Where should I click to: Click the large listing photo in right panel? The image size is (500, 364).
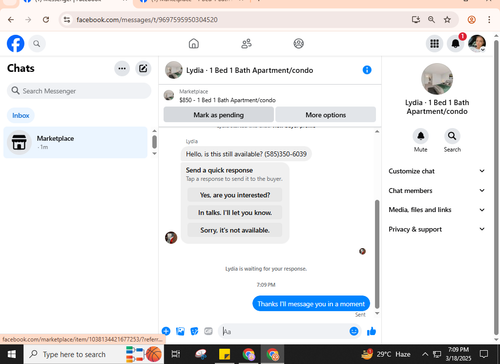tap(437, 79)
